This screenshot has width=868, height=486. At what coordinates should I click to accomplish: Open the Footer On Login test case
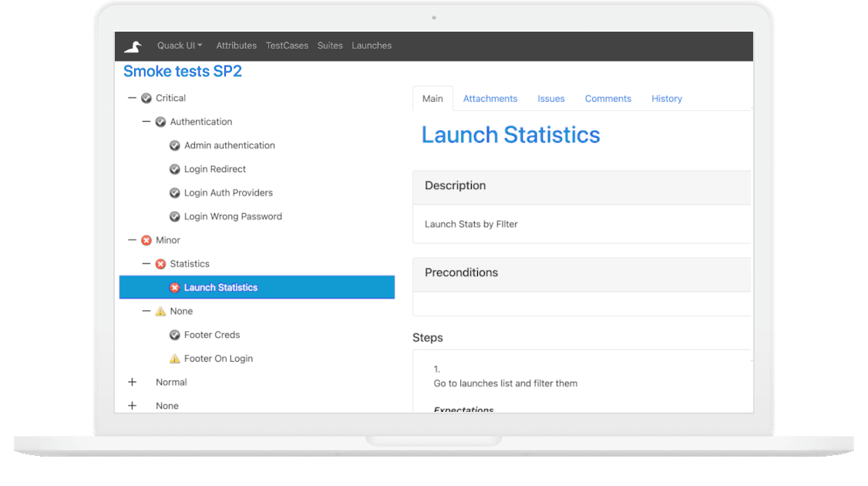tap(218, 359)
